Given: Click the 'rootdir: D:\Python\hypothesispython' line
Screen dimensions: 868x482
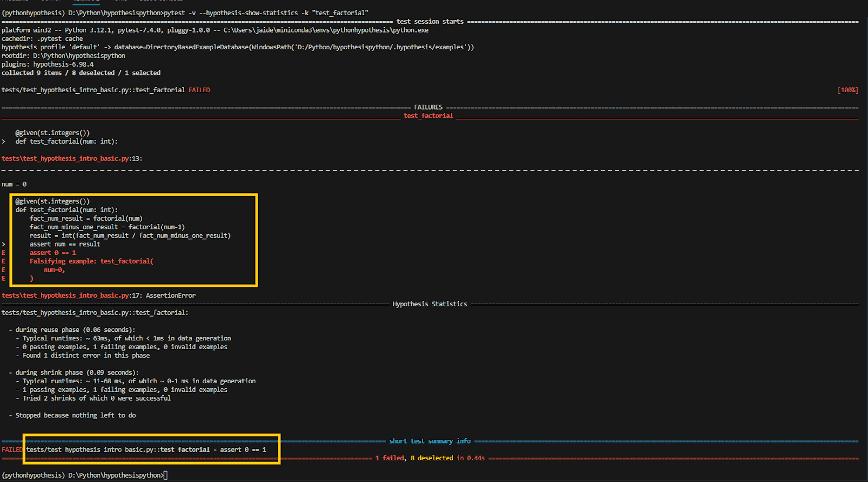Looking at the screenshot, I should click(63, 56).
